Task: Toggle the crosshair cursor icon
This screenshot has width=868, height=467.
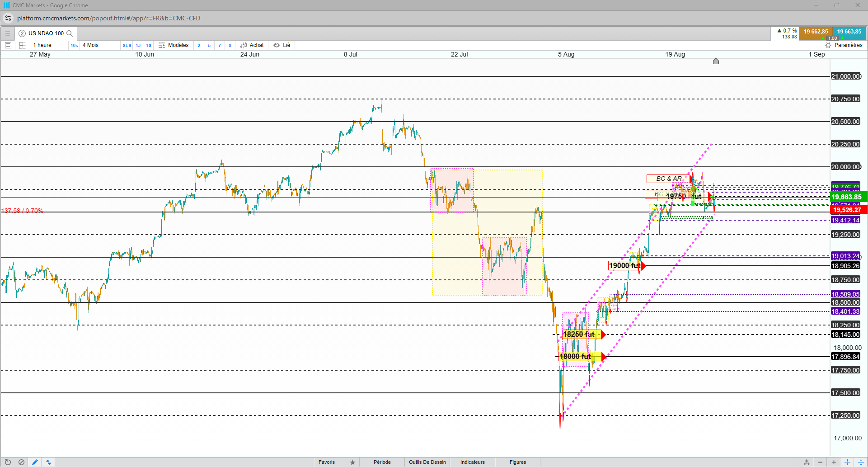Action: (847, 462)
